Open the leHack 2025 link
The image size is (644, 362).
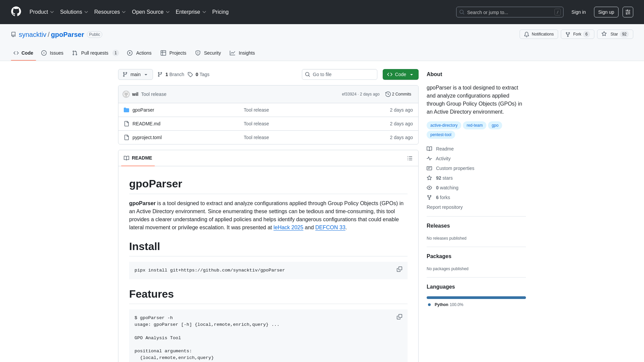pos(288,227)
